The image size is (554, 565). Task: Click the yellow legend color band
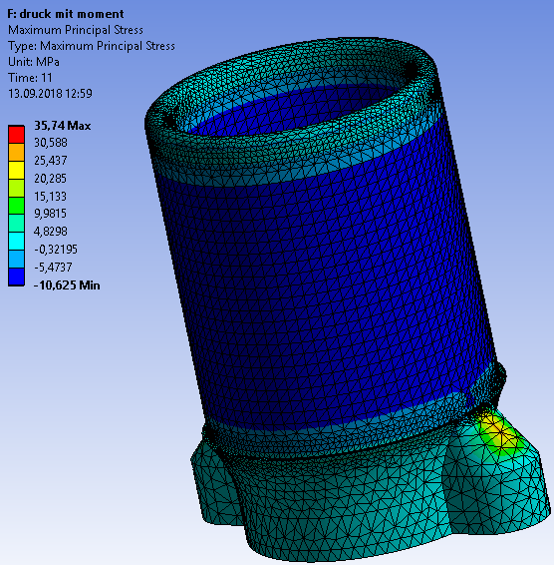[x=16, y=170]
